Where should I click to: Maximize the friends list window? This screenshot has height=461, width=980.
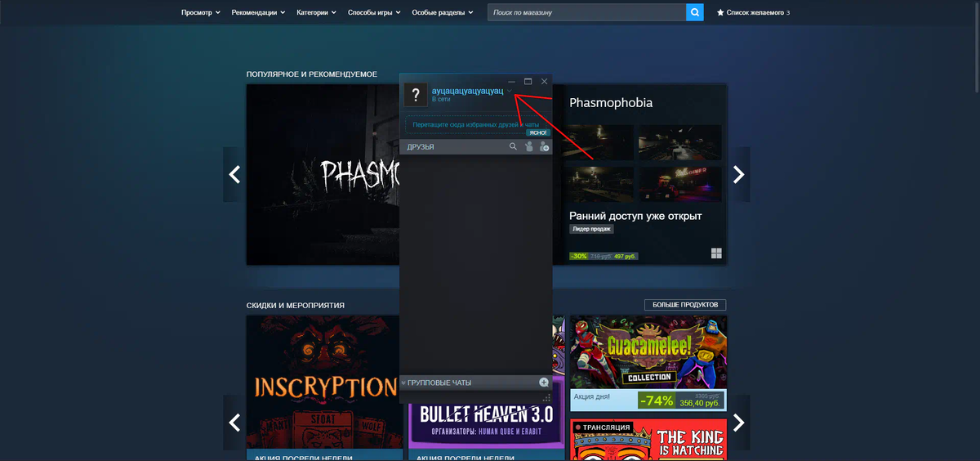point(528,82)
